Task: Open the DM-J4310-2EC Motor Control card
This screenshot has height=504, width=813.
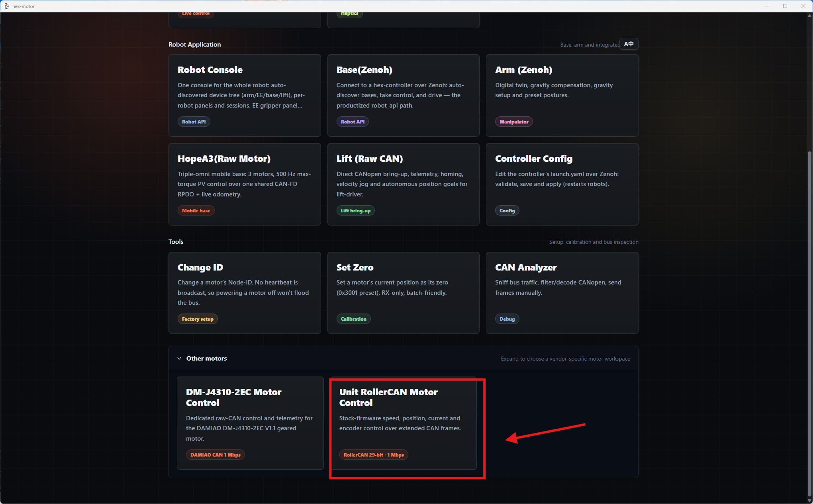Action: (250, 423)
